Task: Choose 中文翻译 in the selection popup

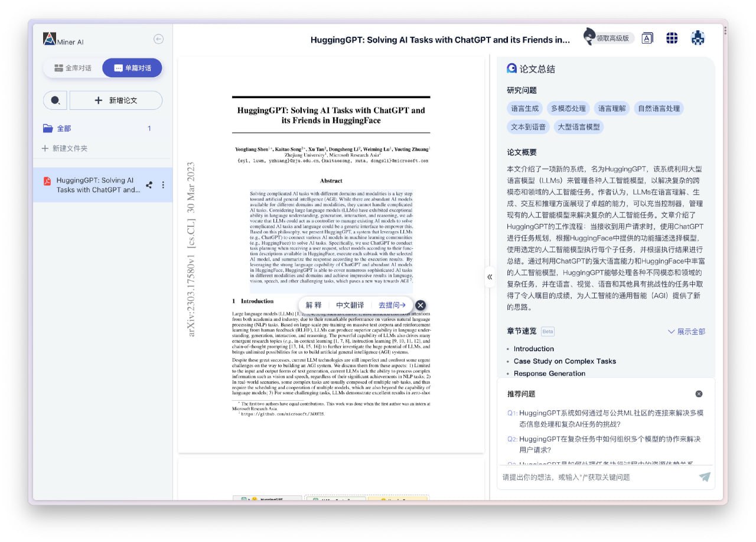Action: (x=350, y=305)
